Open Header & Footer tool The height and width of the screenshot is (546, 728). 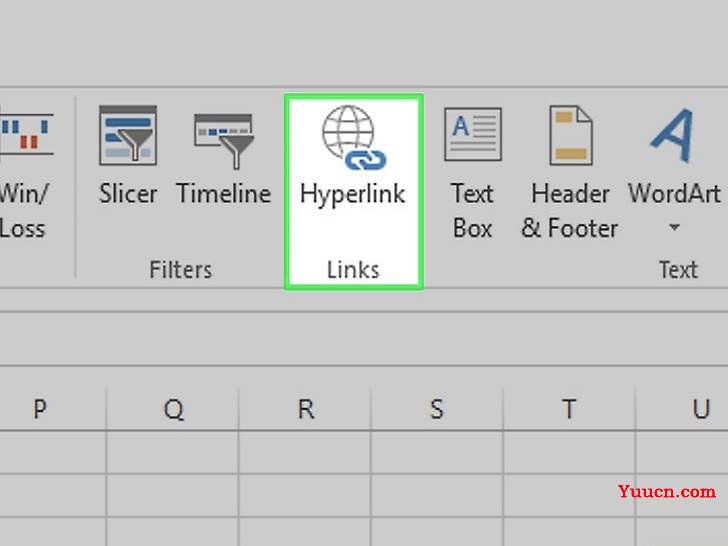tap(570, 172)
